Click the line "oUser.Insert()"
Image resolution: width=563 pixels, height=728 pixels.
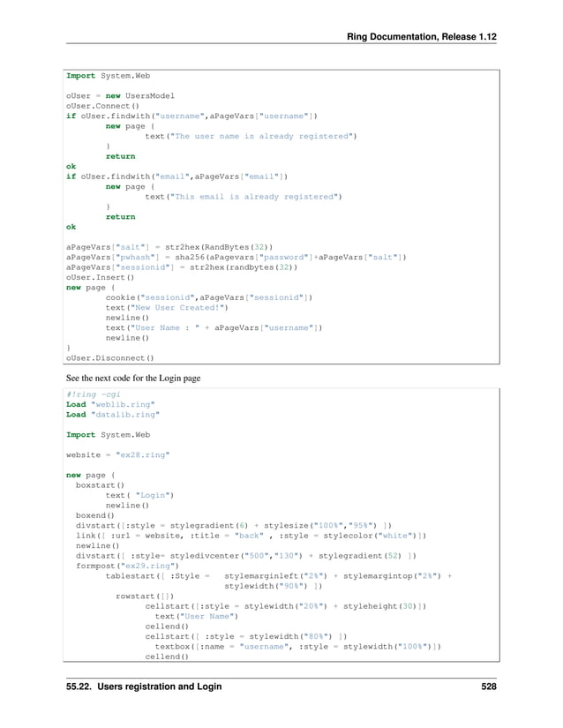[100, 278]
